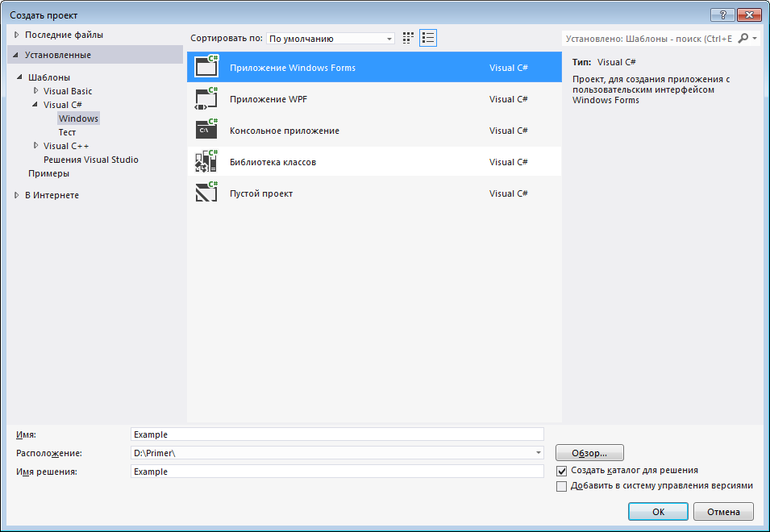The height and width of the screenshot is (532, 770).
Task: Select 'Примеры' in the tree
Action: (x=48, y=173)
